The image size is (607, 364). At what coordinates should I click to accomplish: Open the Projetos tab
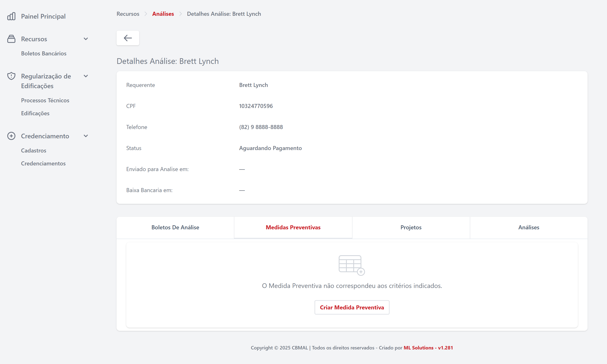[411, 227]
